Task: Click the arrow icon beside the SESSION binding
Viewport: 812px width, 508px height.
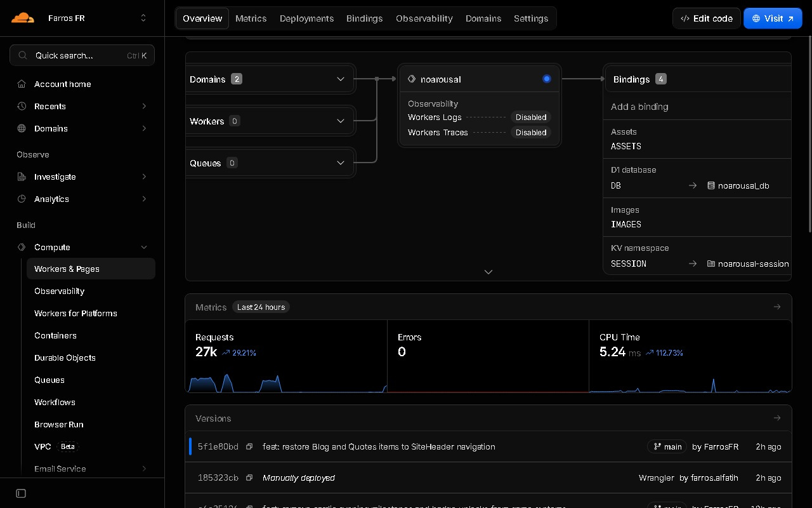Action: pyautogui.click(x=693, y=264)
